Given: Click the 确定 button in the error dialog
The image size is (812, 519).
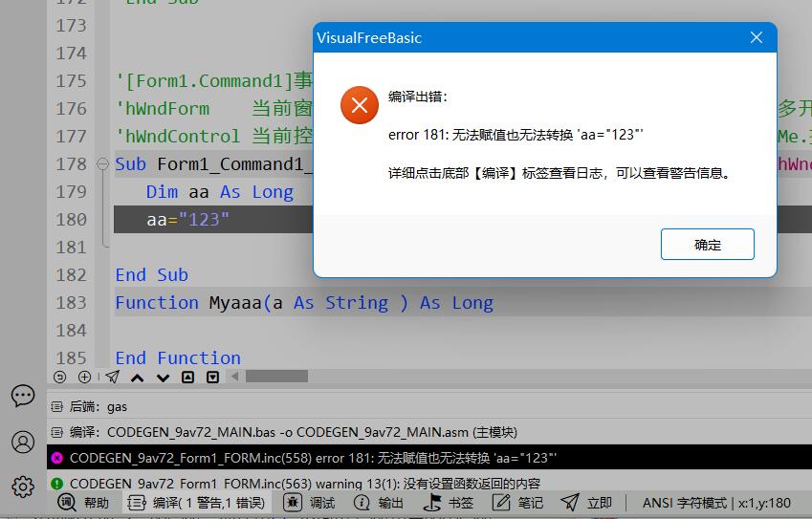Looking at the screenshot, I should [707, 245].
